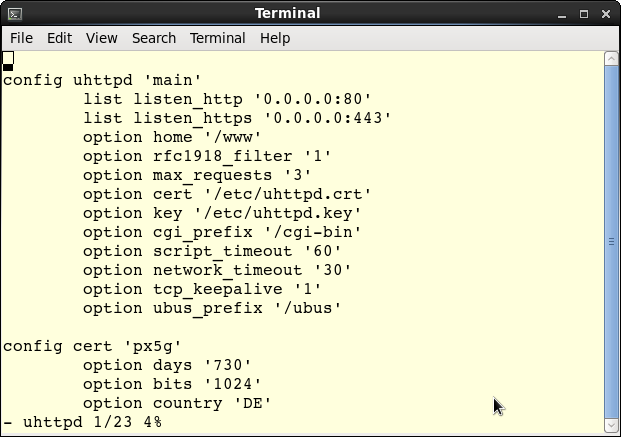Open the Search menu
The width and height of the screenshot is (621, 437).
tap(154, 38)
